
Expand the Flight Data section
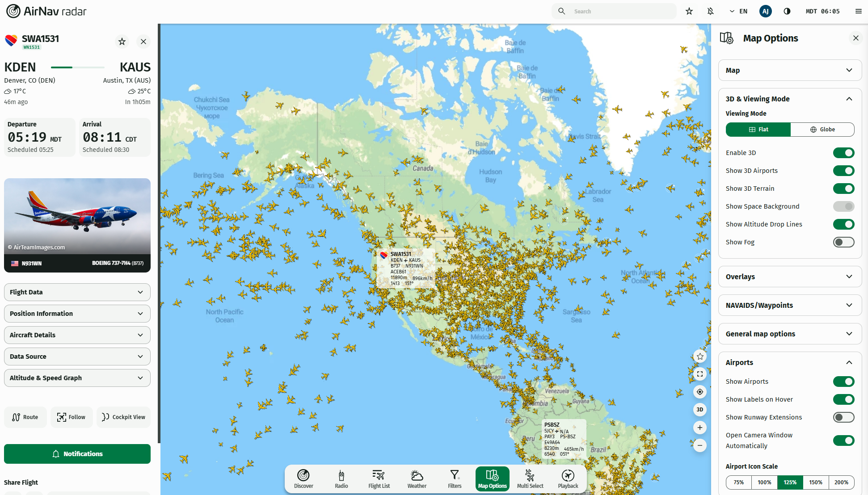coord(77,292)
